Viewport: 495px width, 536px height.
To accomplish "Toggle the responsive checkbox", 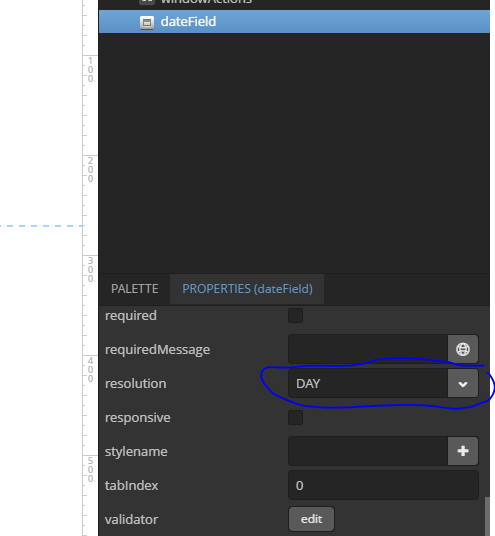I will [295, 417].
